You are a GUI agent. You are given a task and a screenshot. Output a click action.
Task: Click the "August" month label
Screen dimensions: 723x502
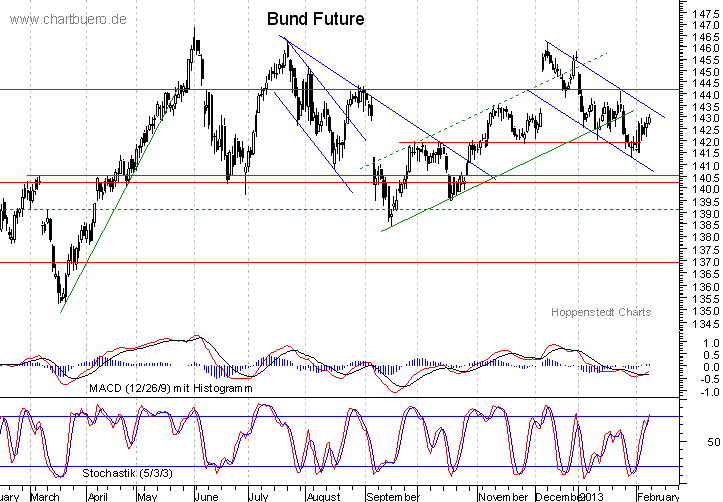coord(323,497)
